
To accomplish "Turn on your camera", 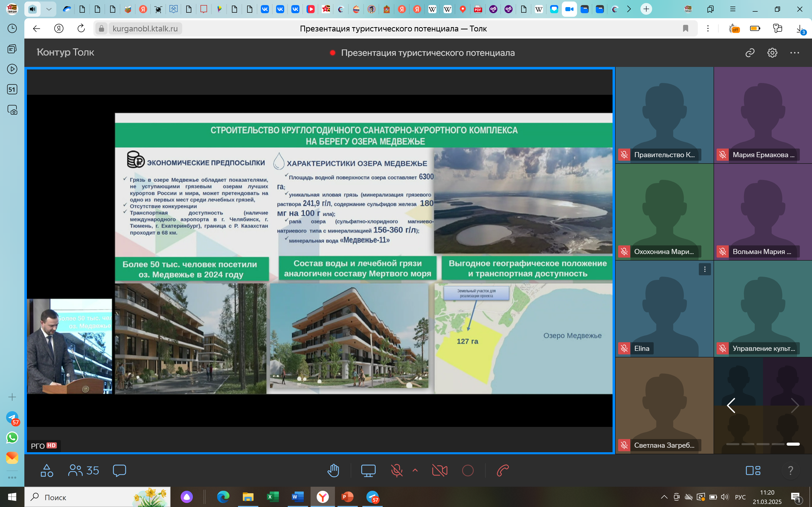I will pyautogui.click(x=439, y=470).
